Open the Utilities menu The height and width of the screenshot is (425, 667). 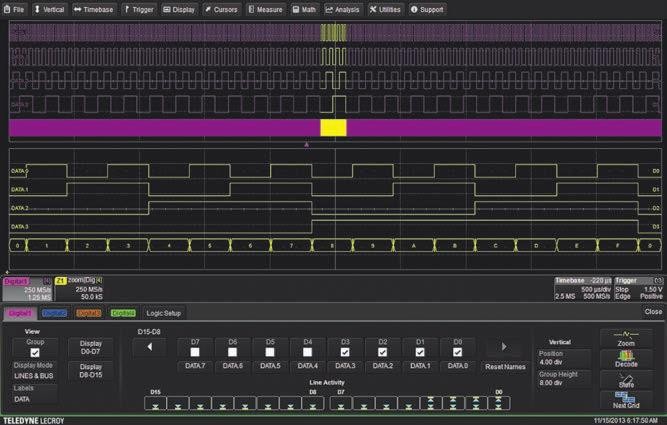(x=385, y=9)
